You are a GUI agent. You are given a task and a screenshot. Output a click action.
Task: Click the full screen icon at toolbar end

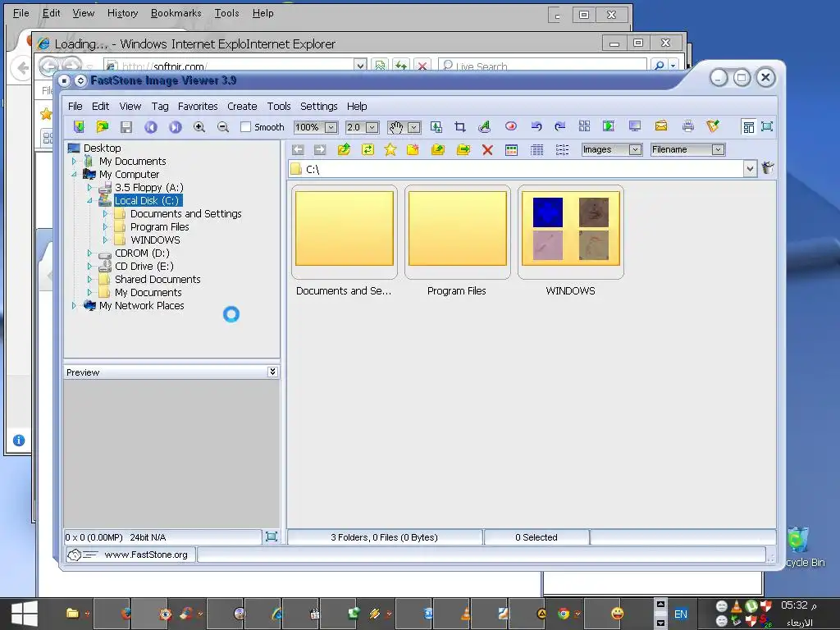pos(767,127)
